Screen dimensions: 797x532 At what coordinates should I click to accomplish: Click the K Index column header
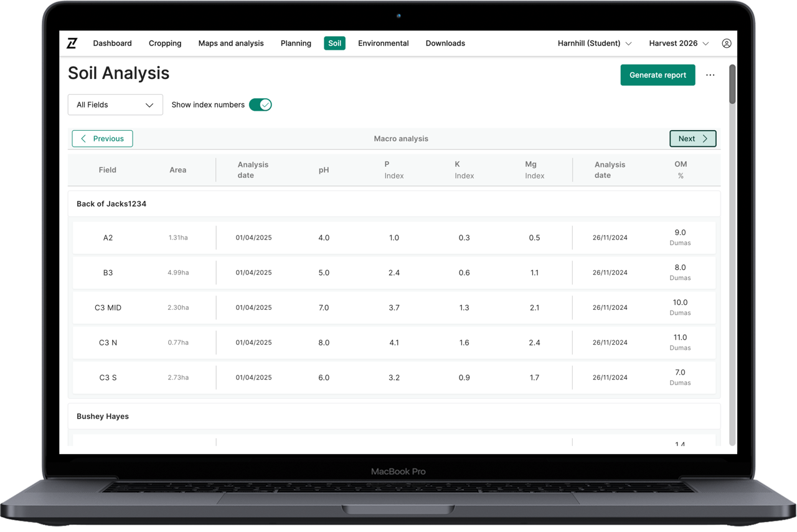click(x=465, y=170)
